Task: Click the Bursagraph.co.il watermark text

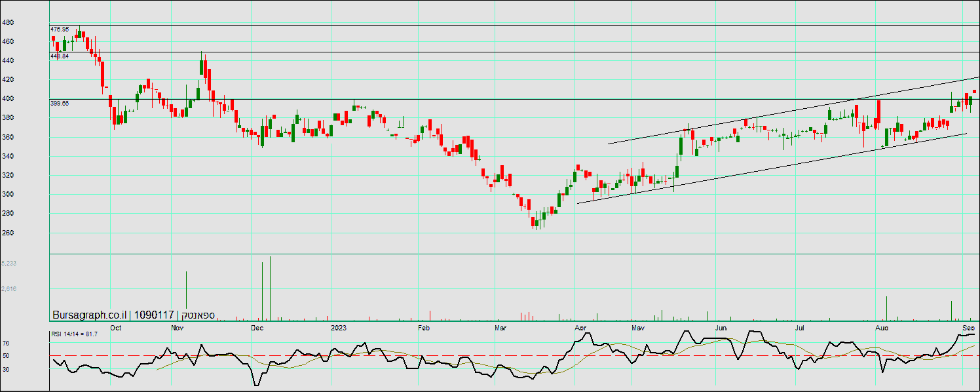Action: point(90,315)
